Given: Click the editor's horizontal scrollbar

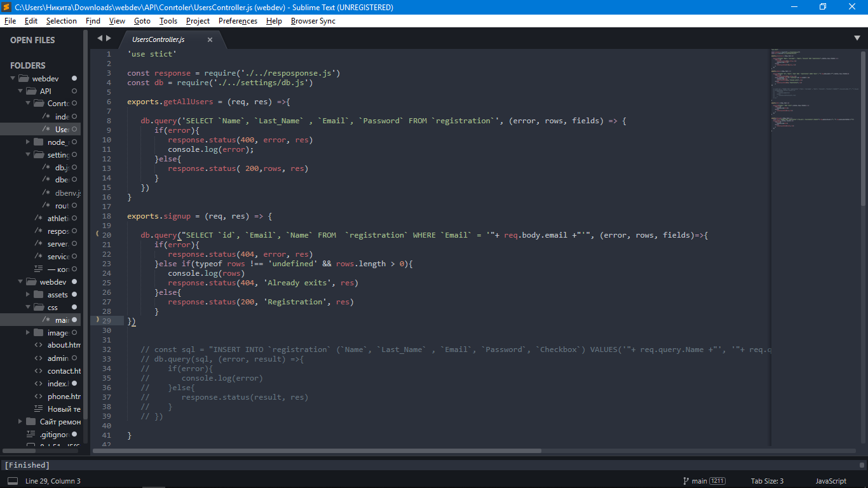Looking at the screenshot, I should (x=318, y=451).
